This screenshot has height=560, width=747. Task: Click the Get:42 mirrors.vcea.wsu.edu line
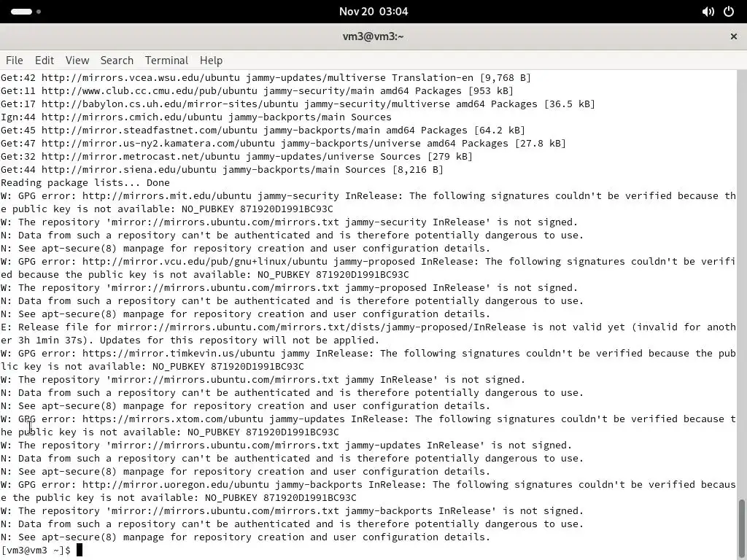266,77
